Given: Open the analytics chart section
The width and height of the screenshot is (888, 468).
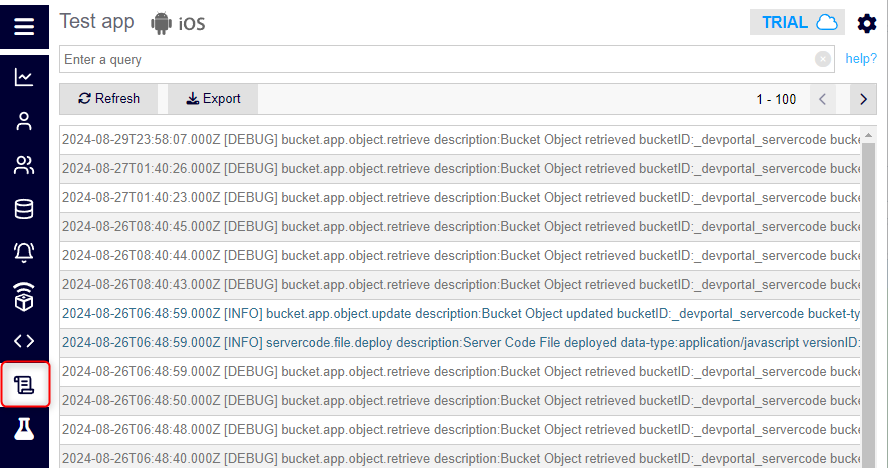Looking at the screenshot, I should pyautogui.click(x=24, y=77).
